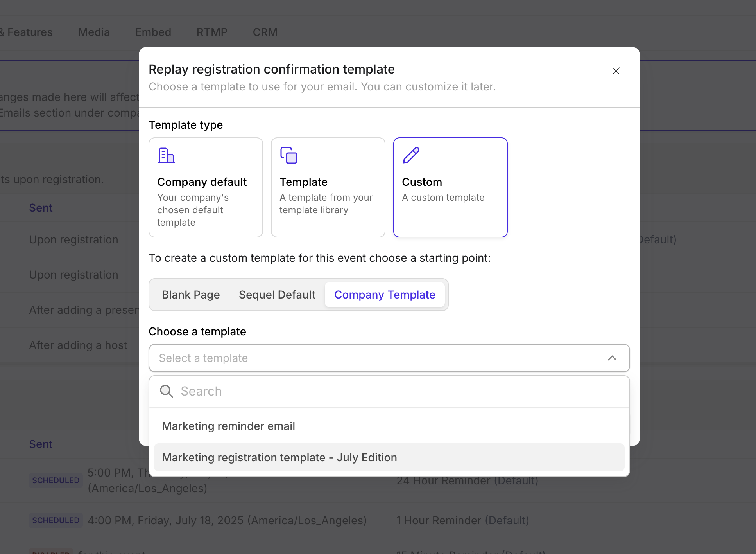Open the CRM tab in background
The image size is (756, 554).
[265, 32]
